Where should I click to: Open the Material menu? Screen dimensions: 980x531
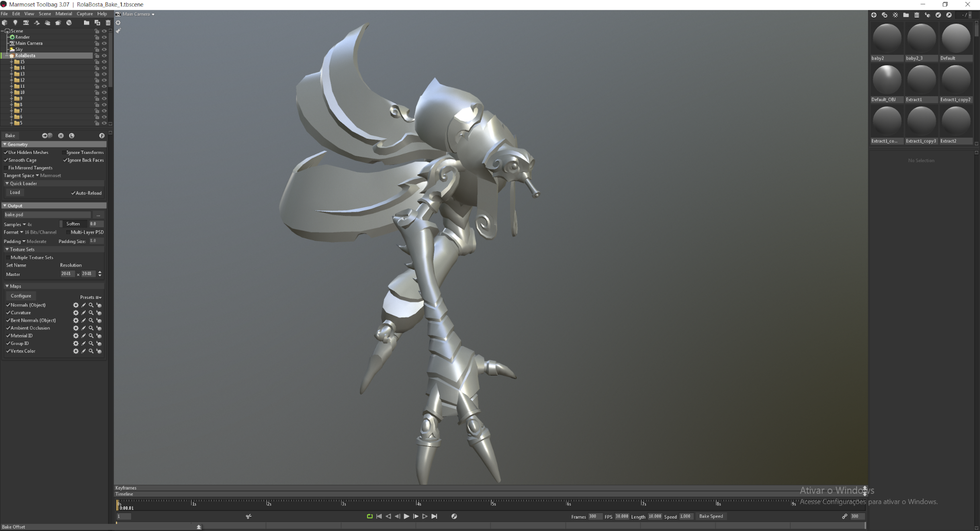point(63,14)
